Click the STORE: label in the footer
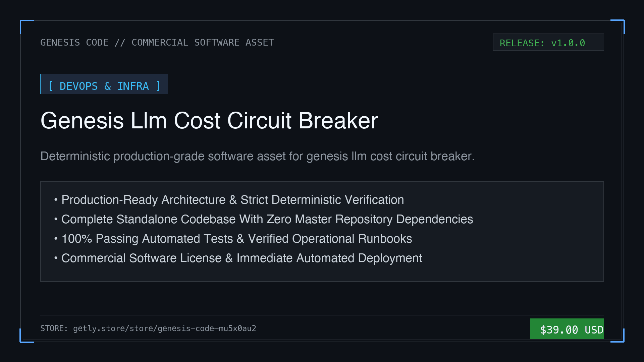This screenshot has height=362, width=644. pyautogui.click(x=54, y=328)
